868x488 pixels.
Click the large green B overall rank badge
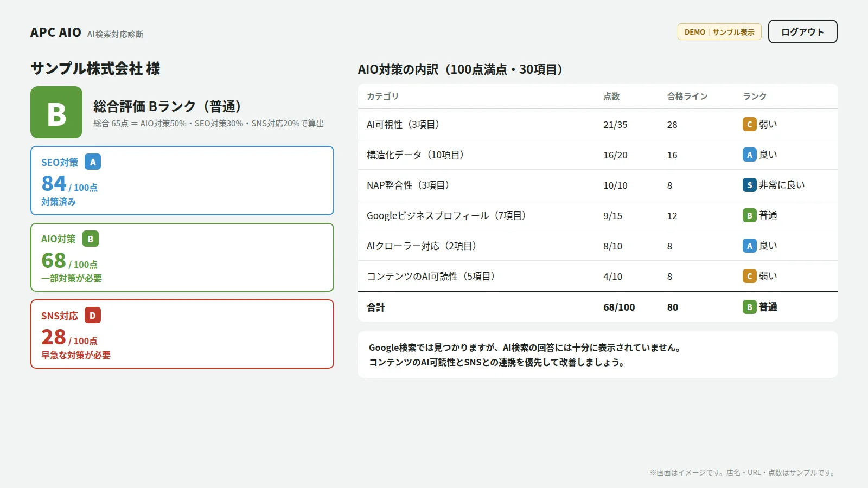(56, 112)
